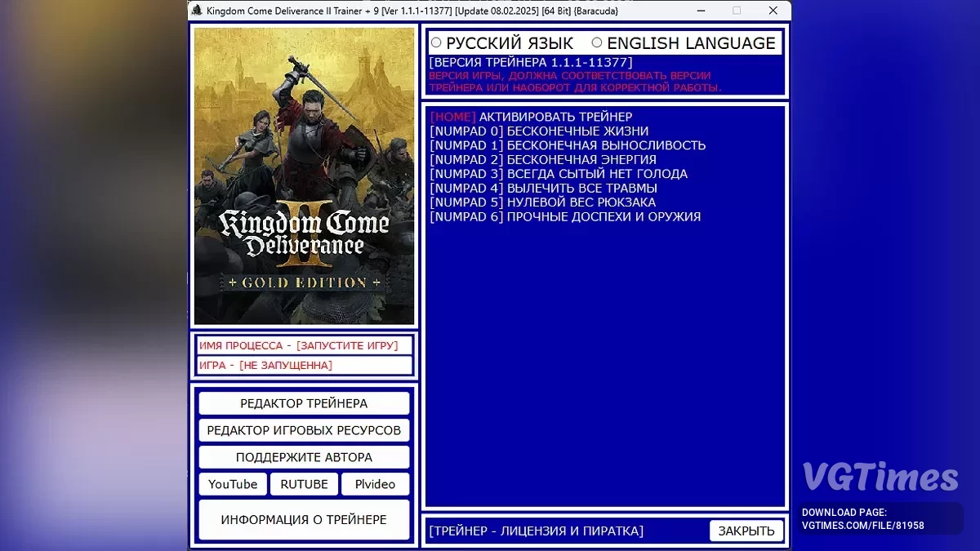This screenshot has width=980, height=551.
Task: Click the ТРЕЙНЕР - ЛИЦЕНЗИЯ И ПИРАТКА label
Action: click(x=537, y=531)
